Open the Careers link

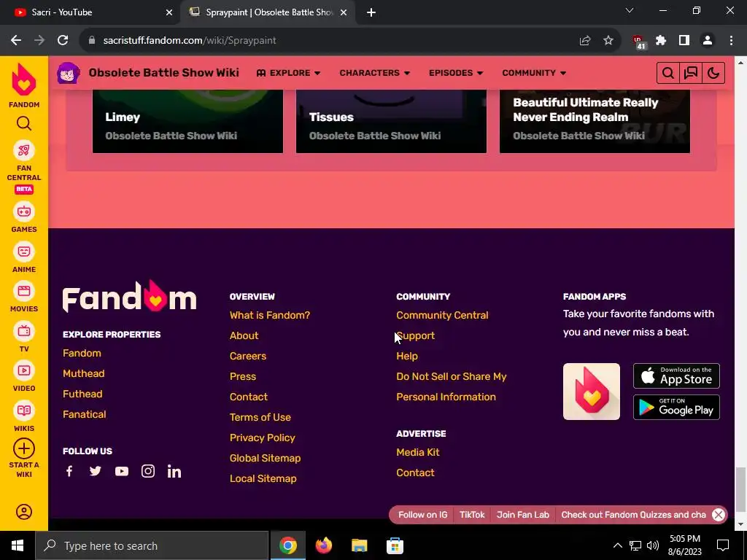click(248, 356)
